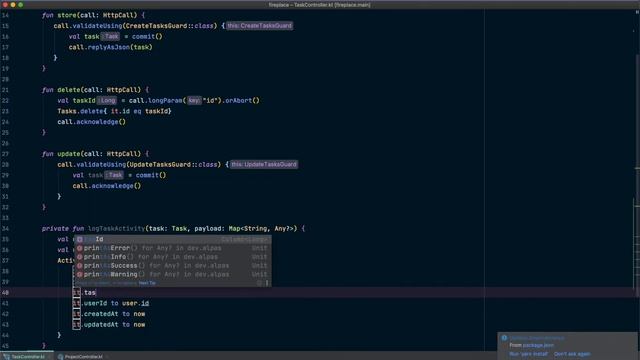Click the function icon beside printAsSuccess suggestion

[x=80, y=266]
